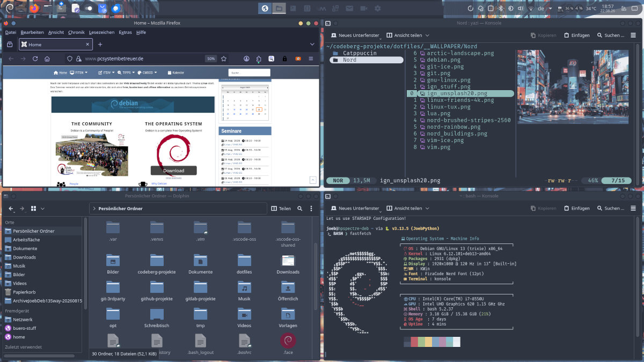The width and height of the screenshot is (644, 362).
Task: Select codeberg-projekte folder in Dolphin
Action: [157, 263]
